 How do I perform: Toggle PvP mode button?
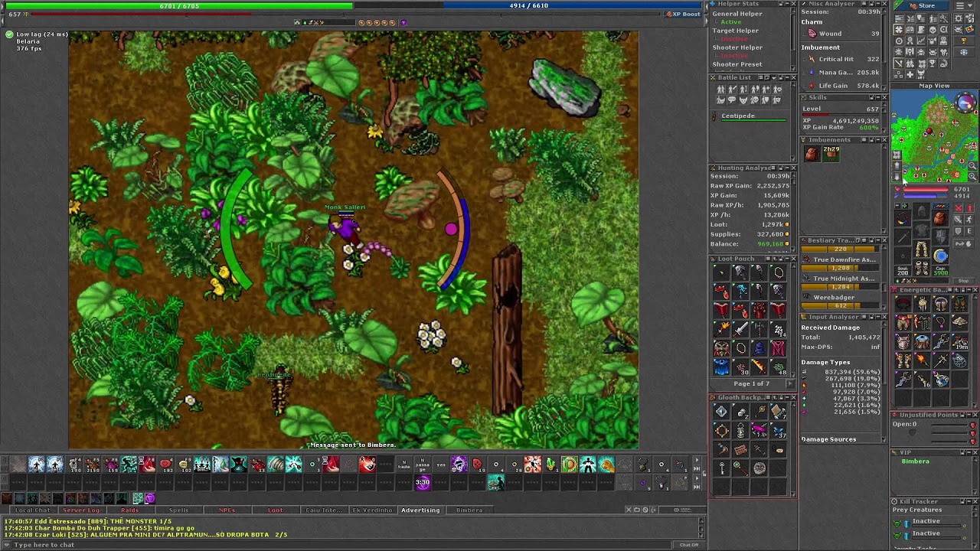[963, 244]
